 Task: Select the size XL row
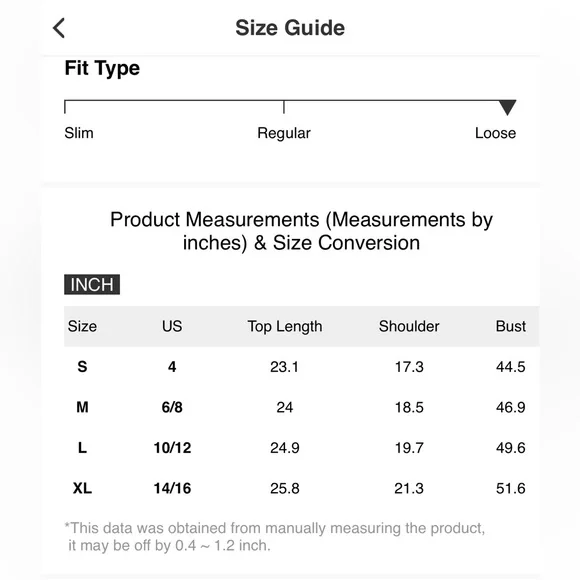301,488
